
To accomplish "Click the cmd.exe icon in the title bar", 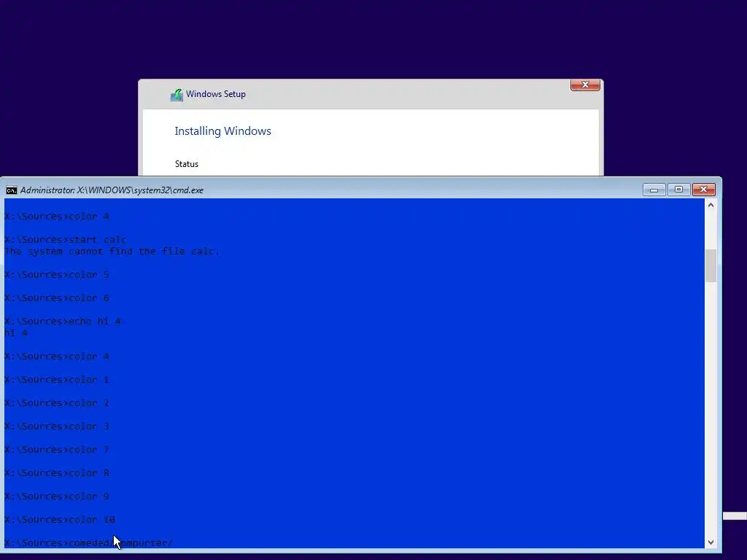I will pos(12,190).
